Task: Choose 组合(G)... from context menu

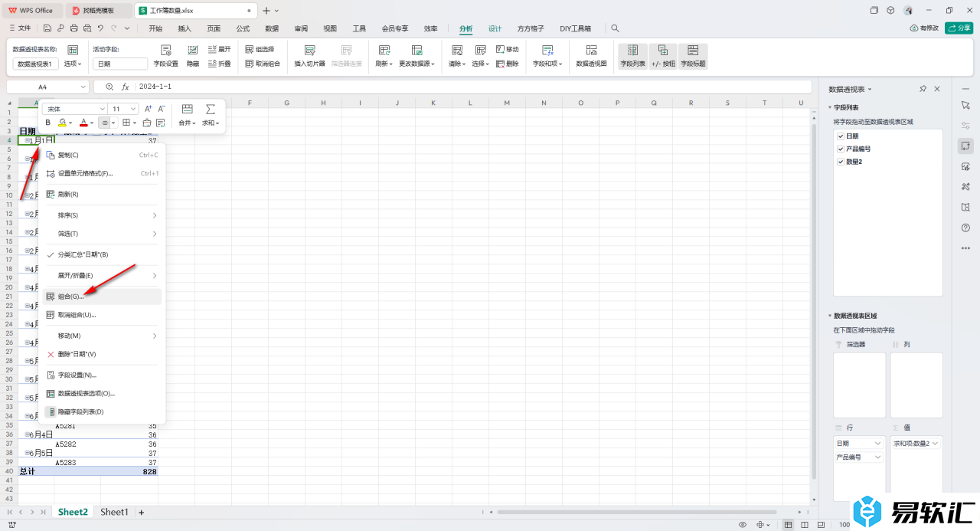Action: click(102, 297)
